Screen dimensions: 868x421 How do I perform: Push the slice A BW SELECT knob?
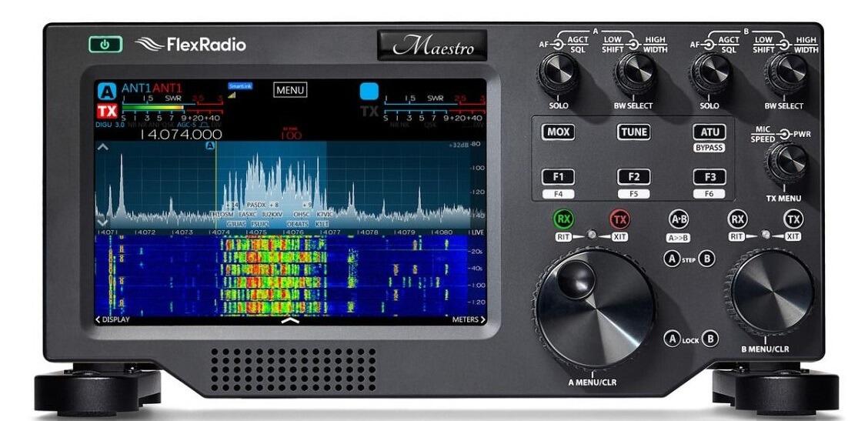click(x=634, y=74)
